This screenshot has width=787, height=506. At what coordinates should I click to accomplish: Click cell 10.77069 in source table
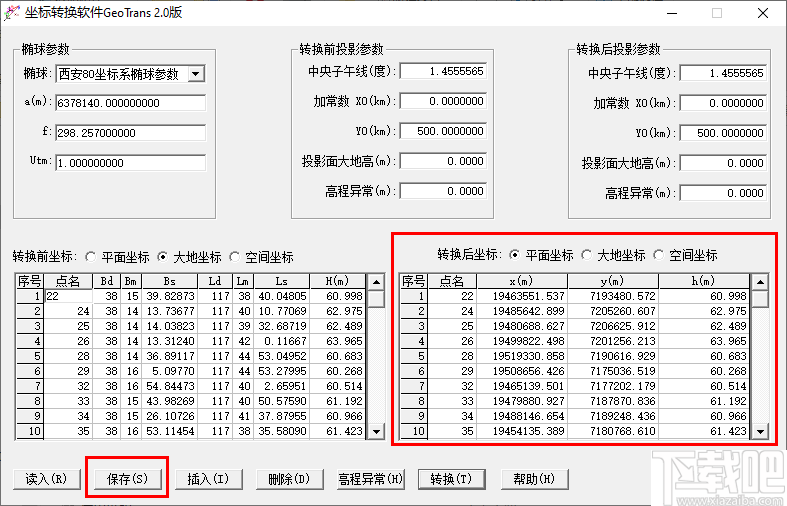point(282,311)
